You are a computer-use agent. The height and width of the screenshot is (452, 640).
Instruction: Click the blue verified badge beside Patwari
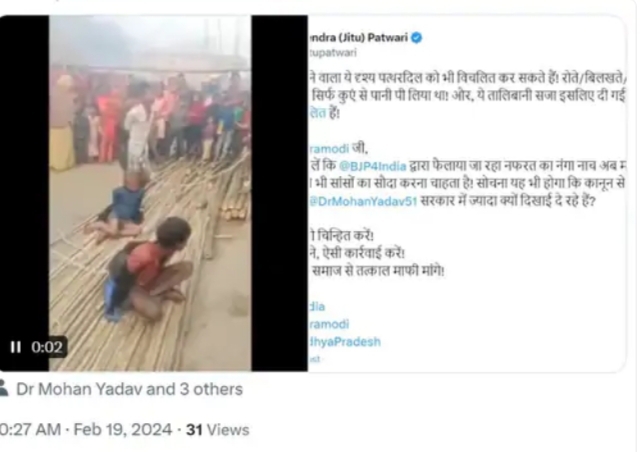[x=416, y=38]
